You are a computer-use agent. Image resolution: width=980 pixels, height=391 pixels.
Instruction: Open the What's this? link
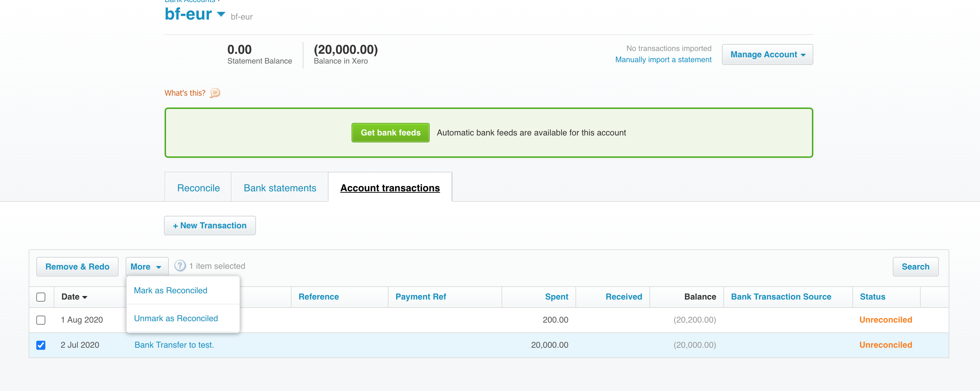(185, 93)
